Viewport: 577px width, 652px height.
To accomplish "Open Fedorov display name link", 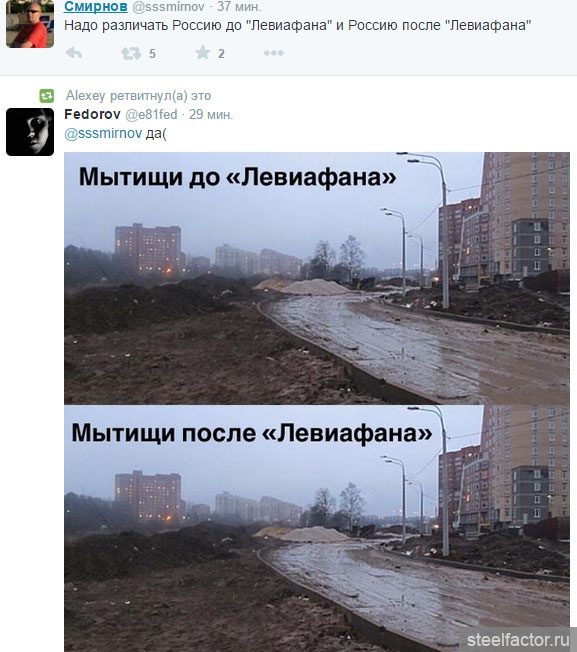I will pos(92,114).
